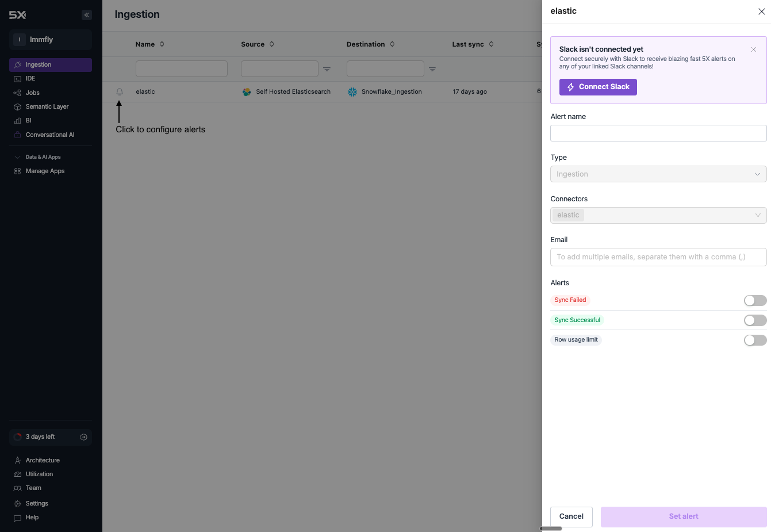Viewport: 771px width, 532px height.
Task: Open the Immfly workspace switcher
Action: 51,40
